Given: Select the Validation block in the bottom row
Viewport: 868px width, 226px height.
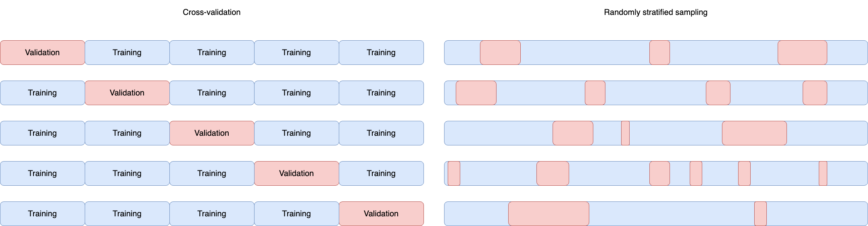Looking at the screenshot, I should point(381,214).
